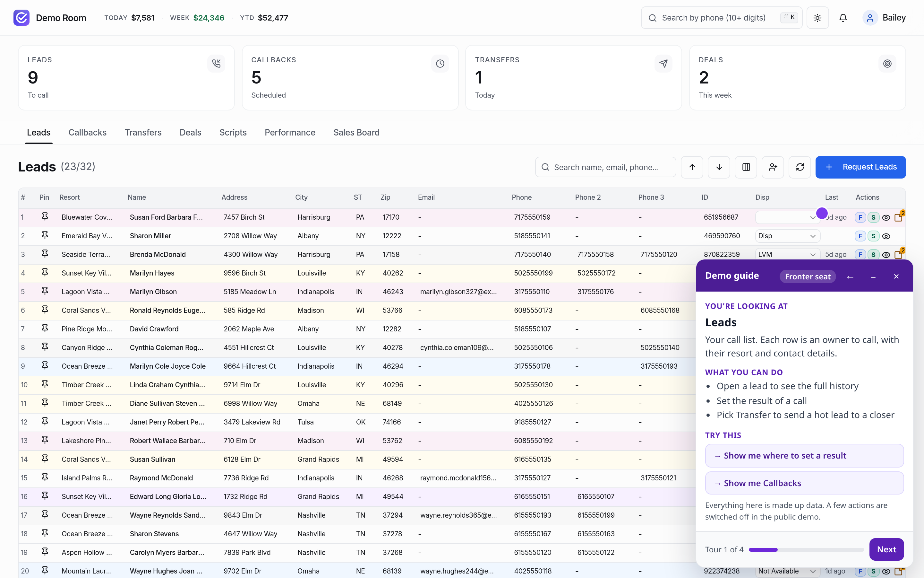Refresh the leads list
Screen dimensions: 924x578
pos(800,167)
